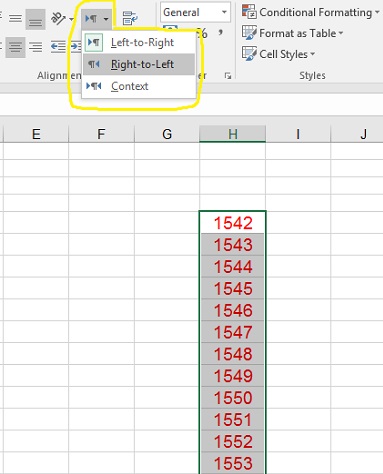Choose Left-to-Right from the direction menu
The height and width of the screenshot is (474, 383).
point(139,43)
